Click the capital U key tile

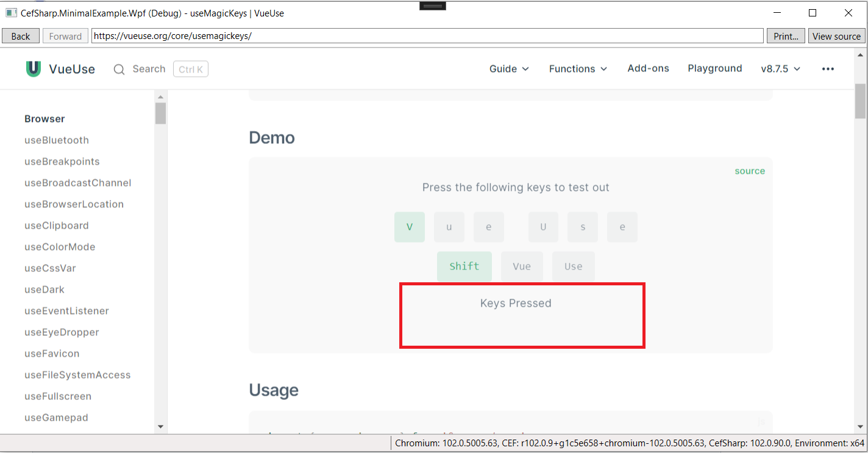pyautogui.click(x=543, y=227)
